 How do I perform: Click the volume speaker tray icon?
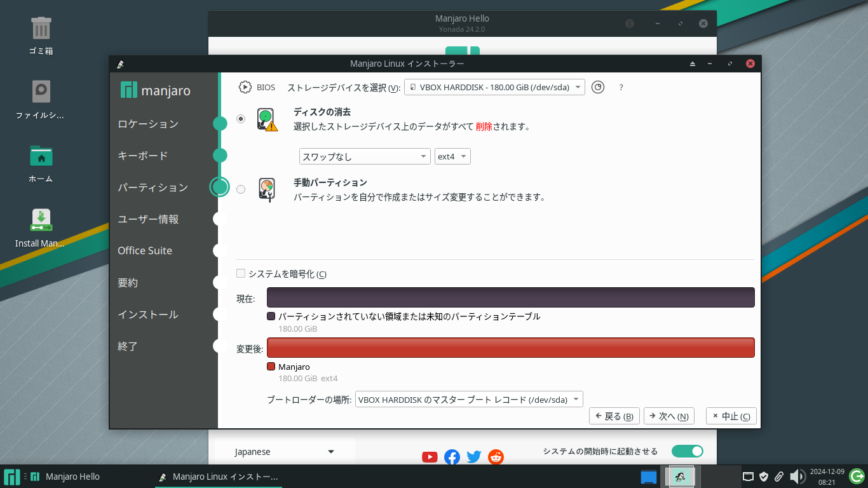tap(797, 477)
